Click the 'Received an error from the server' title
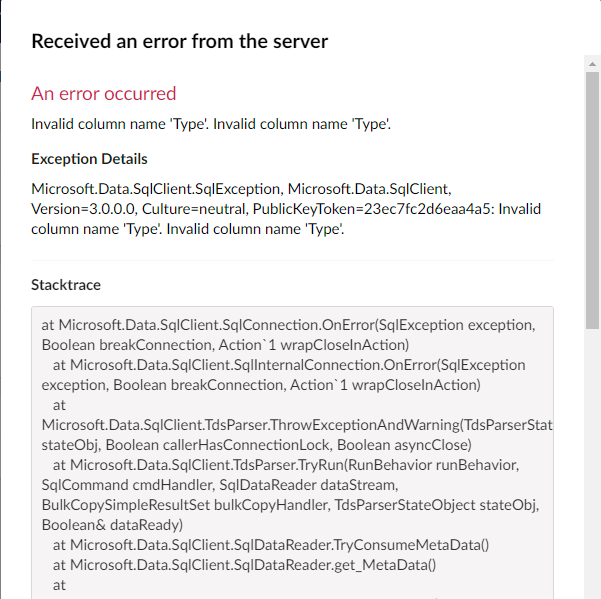The image size is (601, 599). (x=180, y=41)
